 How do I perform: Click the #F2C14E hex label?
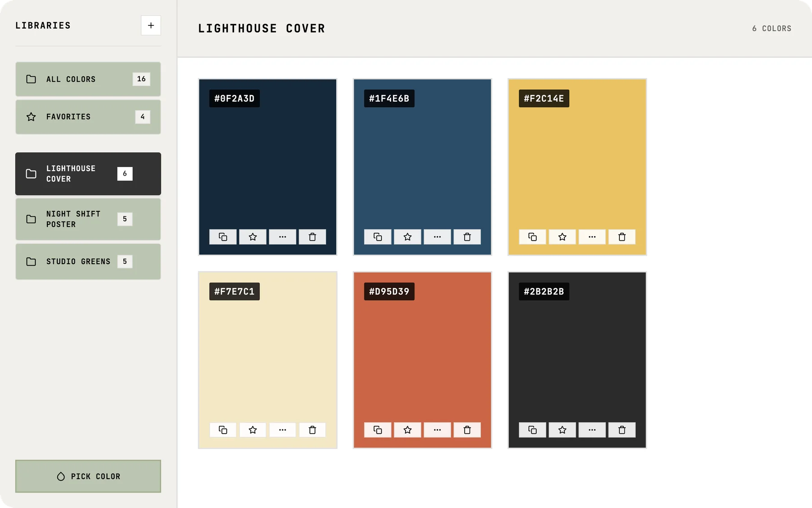[544, 98]
